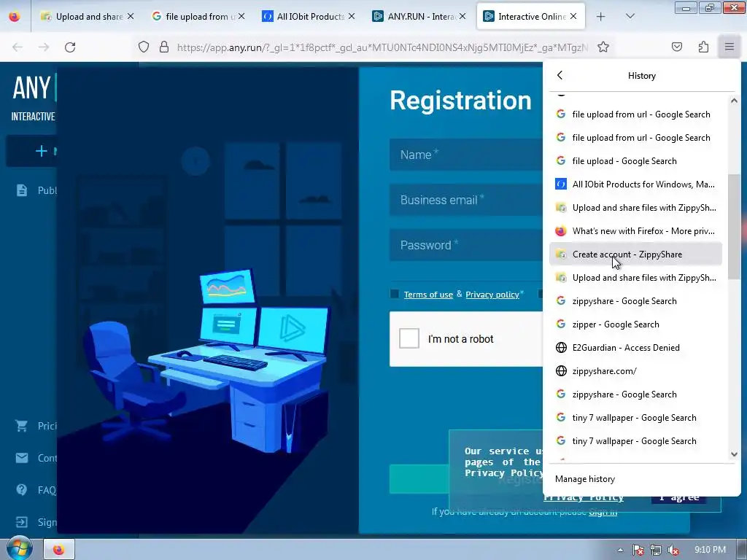This screenshot has height=560, width=747.
Task: Click the Sign in arrow icon in sidebar
Action: pyautogui.click(x=21, y=522)
